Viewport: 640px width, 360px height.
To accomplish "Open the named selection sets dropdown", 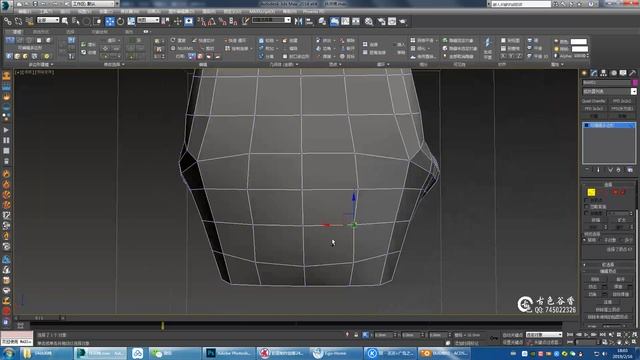I will [271, 20].
